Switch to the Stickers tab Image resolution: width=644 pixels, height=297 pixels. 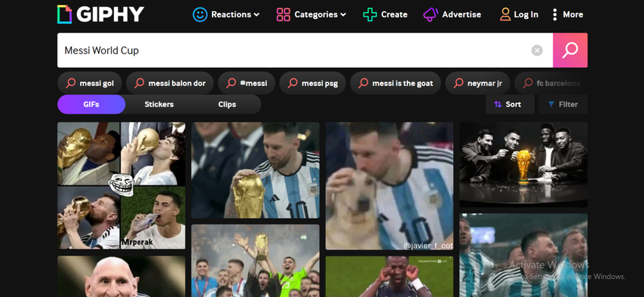click(x=159, y=104)
